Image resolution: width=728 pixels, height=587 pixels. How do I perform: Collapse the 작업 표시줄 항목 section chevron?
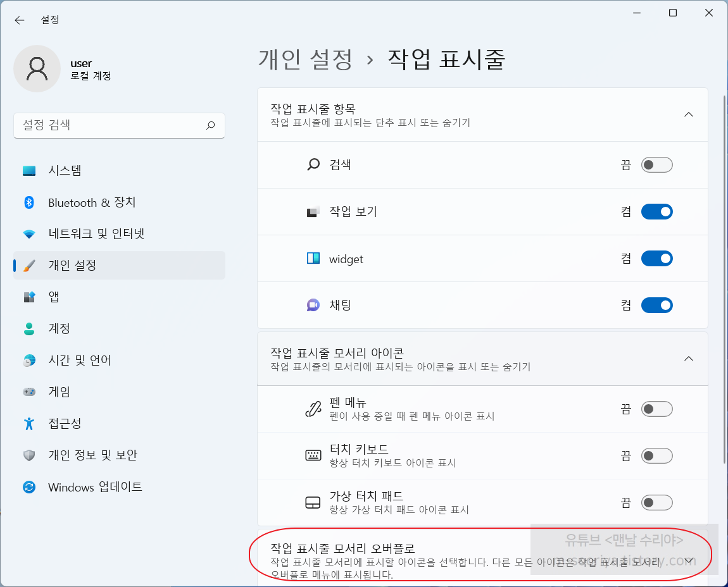[x=689, y=114]
